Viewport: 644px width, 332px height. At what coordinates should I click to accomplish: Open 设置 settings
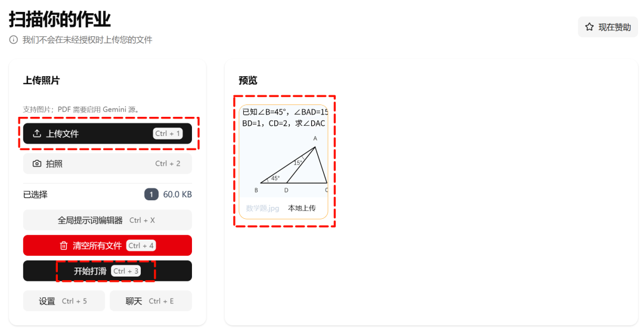pyautogui.click(x=64, y=301)
